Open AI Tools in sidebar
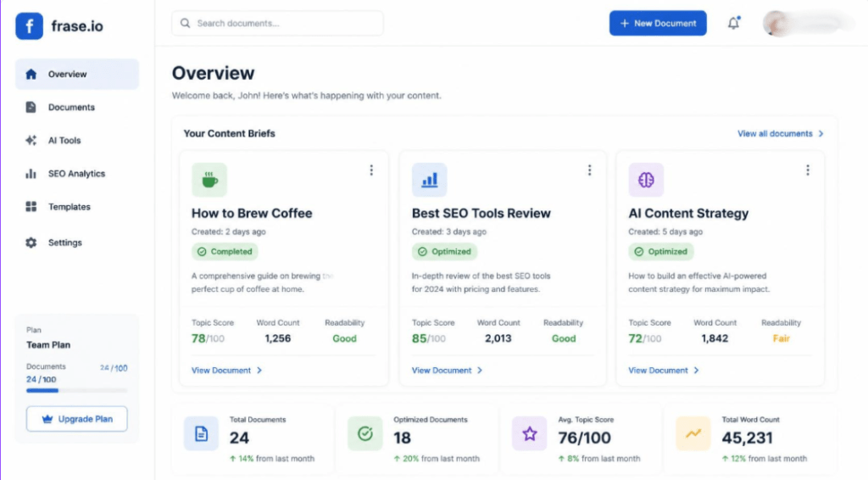The height and width of the screenshot is (480, 868). pyautogui.click(x=77, y=141)
